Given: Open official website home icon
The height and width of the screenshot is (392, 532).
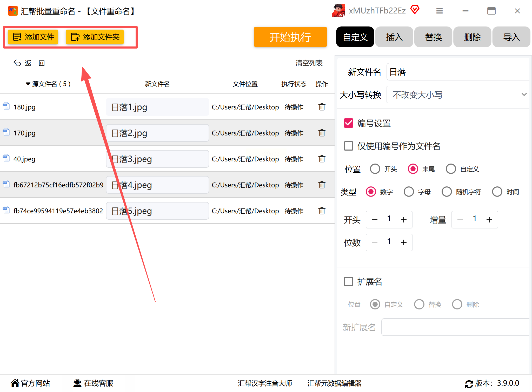Looking at the screenshot, I should pos(15,383).
